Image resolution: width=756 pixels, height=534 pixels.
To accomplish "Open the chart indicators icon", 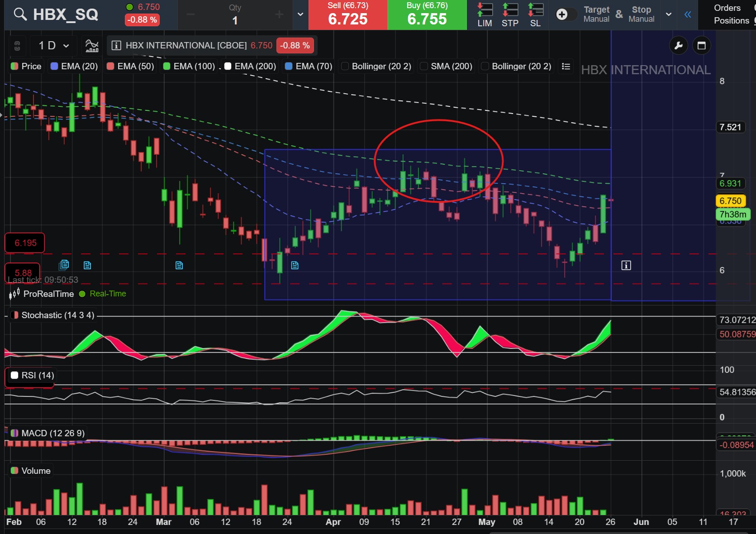I will coord(92,45).
